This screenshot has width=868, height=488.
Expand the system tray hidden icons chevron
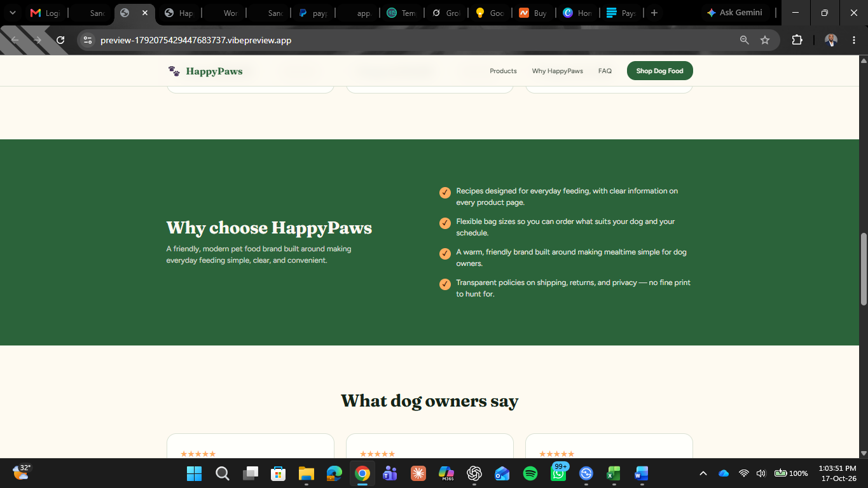pyautogui.click(x=703, y=473)
